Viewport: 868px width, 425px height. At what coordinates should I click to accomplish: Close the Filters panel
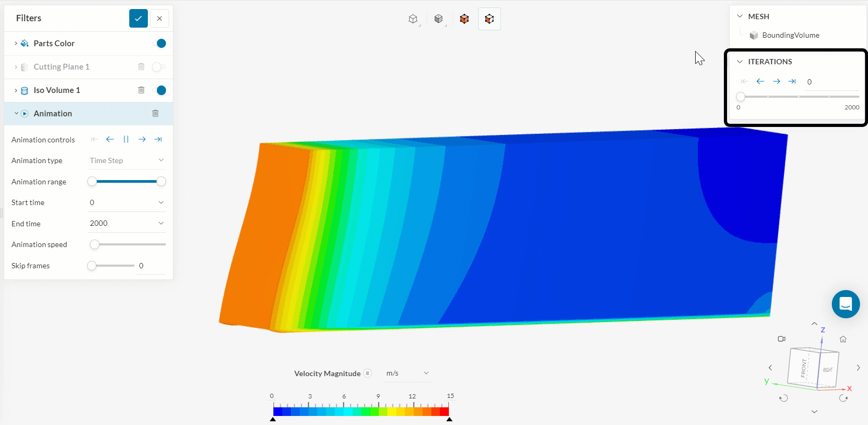click(x=160, y=18)
